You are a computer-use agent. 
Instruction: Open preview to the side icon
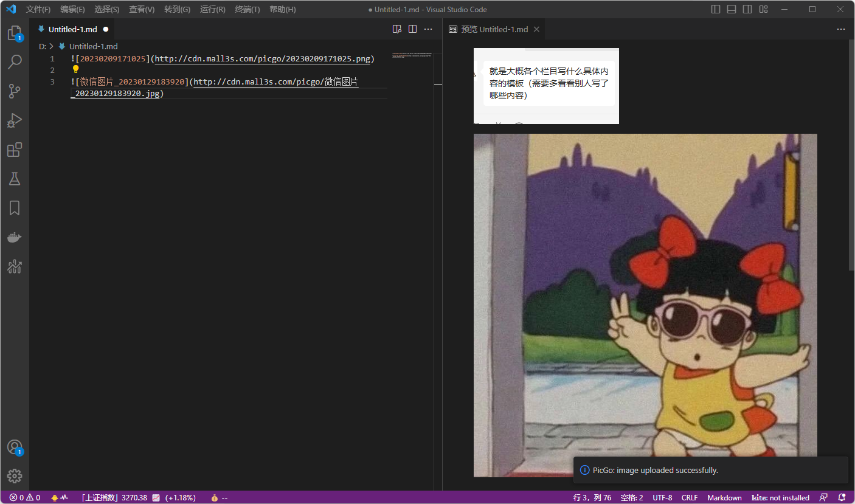tap(397, 29)
